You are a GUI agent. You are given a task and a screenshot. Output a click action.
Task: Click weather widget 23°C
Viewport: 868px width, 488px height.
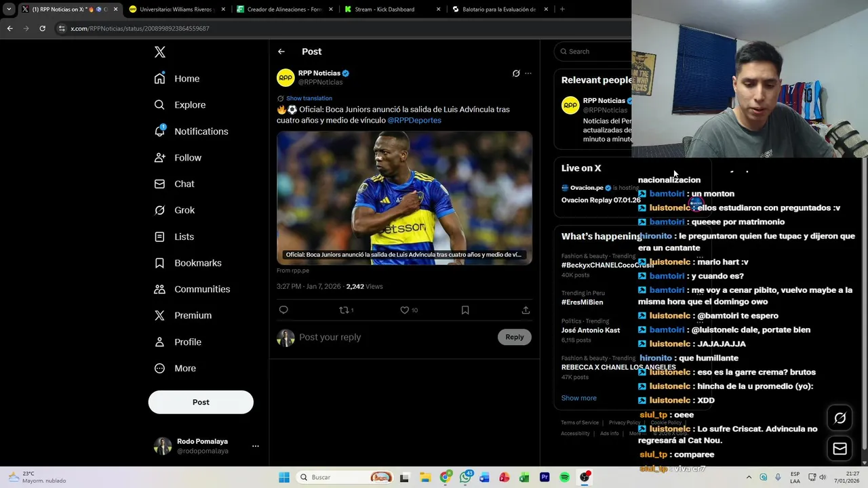(x=36, y=477)
